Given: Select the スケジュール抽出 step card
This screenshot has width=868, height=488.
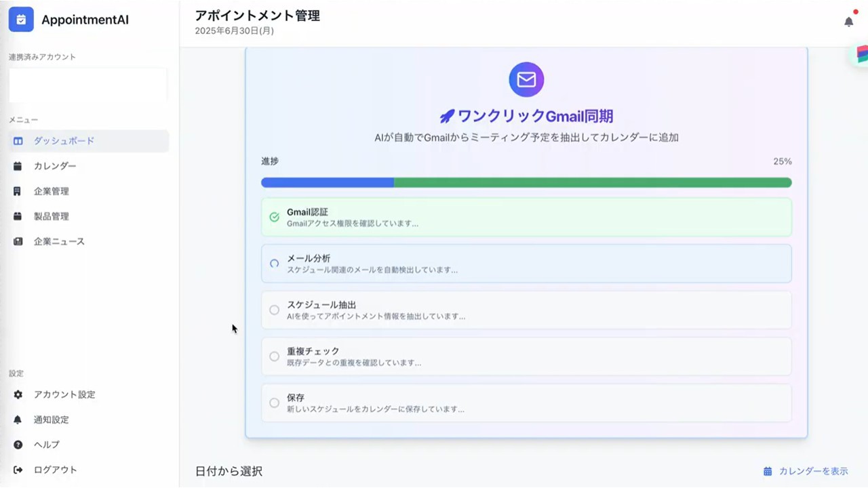Looking at the screenshot, I should coord(526,310).
